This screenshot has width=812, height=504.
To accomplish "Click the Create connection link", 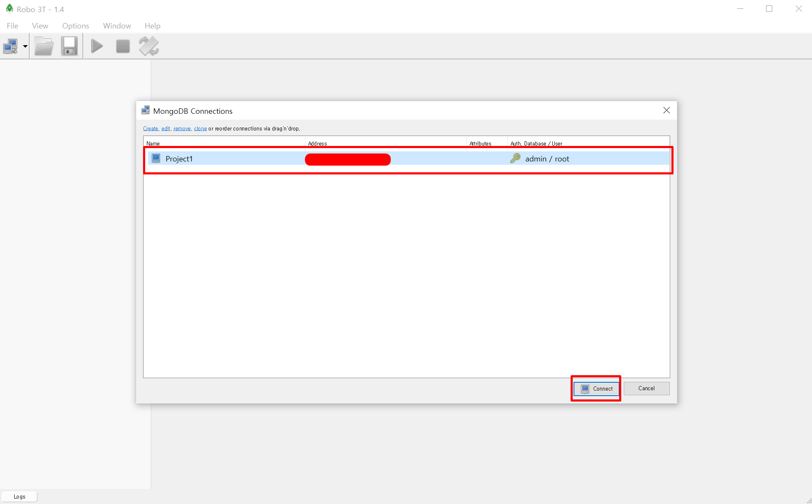I will (x=150, y=129).
